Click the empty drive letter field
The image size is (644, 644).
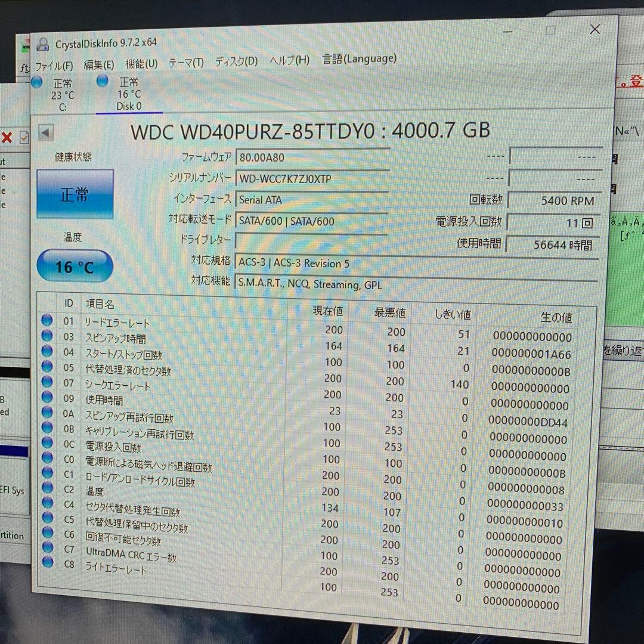coord(311,241)
